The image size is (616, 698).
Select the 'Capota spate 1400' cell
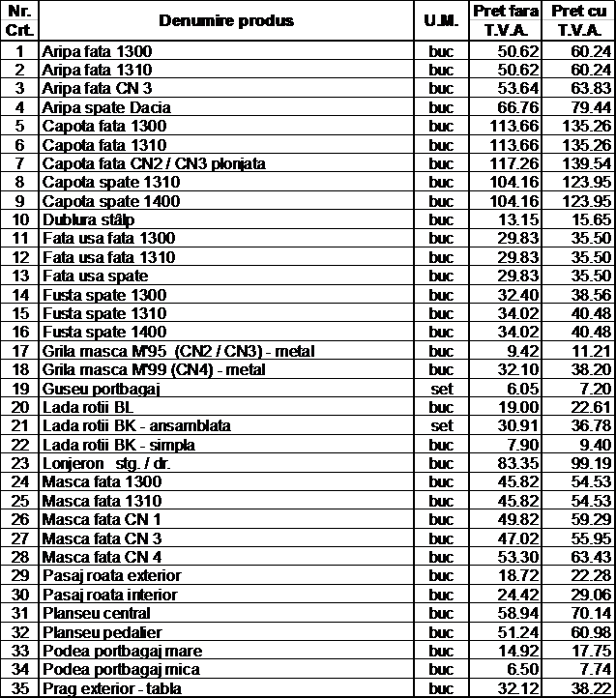226,201
